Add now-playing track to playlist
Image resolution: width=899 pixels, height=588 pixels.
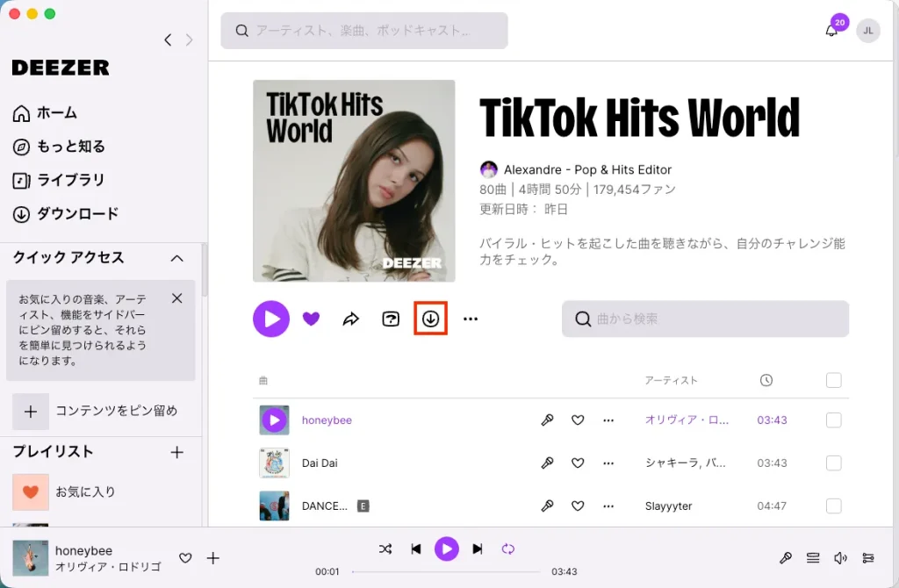(212, 557)
